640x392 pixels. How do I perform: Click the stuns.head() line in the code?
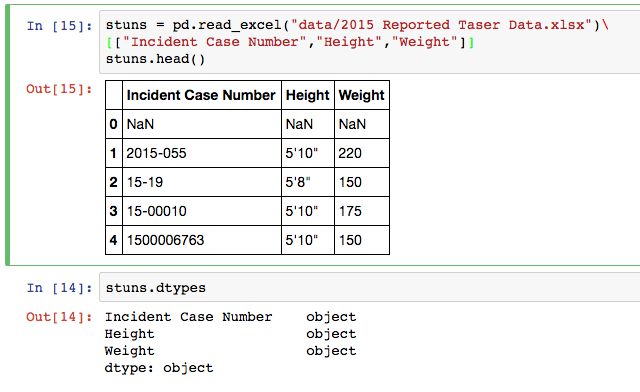pyautogui.click(x=155, y=60)
